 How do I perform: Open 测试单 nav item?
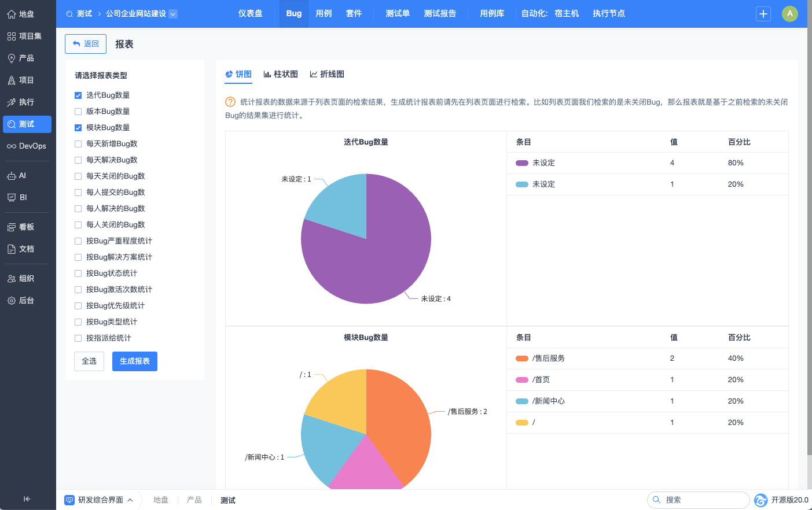tap(398, 13)
